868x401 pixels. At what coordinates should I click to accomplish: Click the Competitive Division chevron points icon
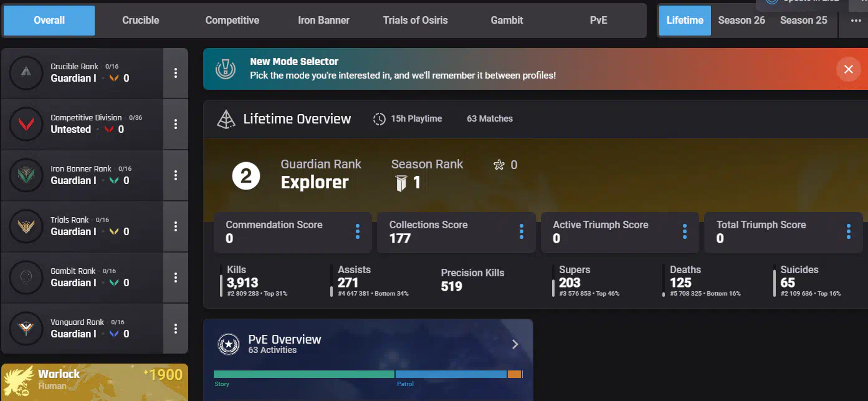point(109,130)
